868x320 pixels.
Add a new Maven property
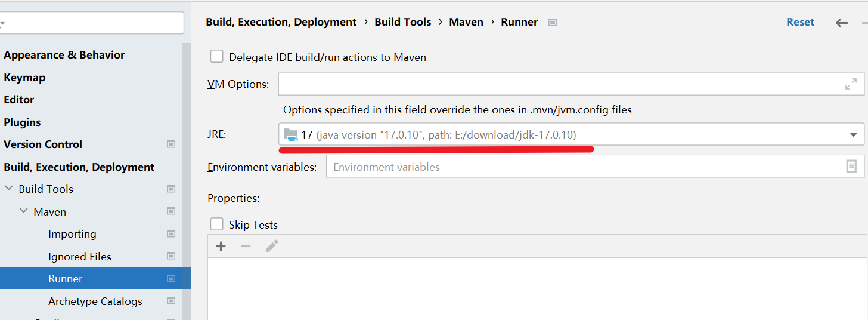coord(221,246)
